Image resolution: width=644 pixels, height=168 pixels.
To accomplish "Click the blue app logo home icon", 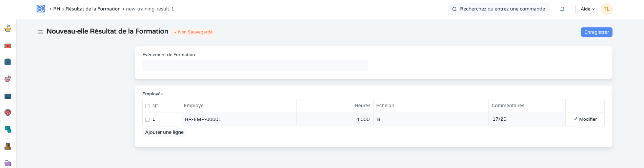I will (41, 9).
